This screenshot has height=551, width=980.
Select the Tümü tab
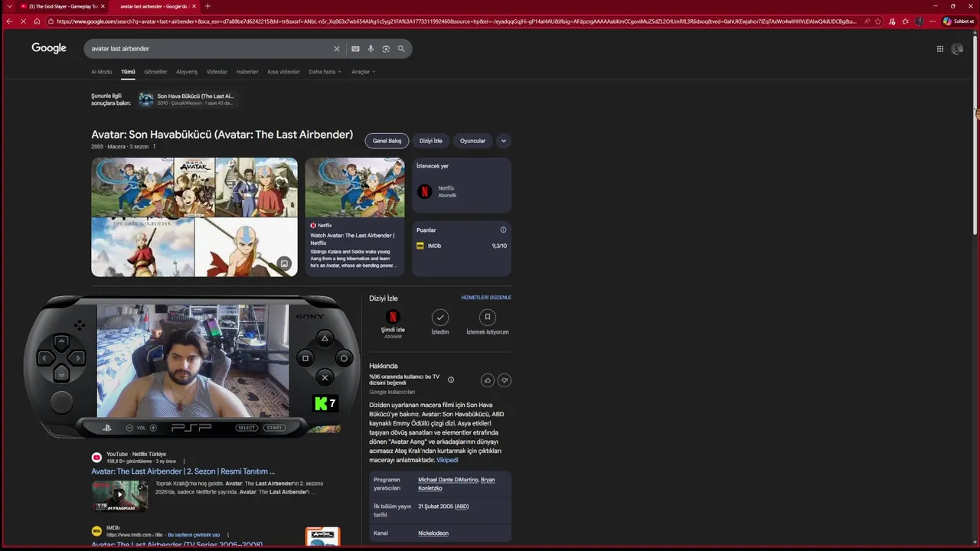(128, 72)
